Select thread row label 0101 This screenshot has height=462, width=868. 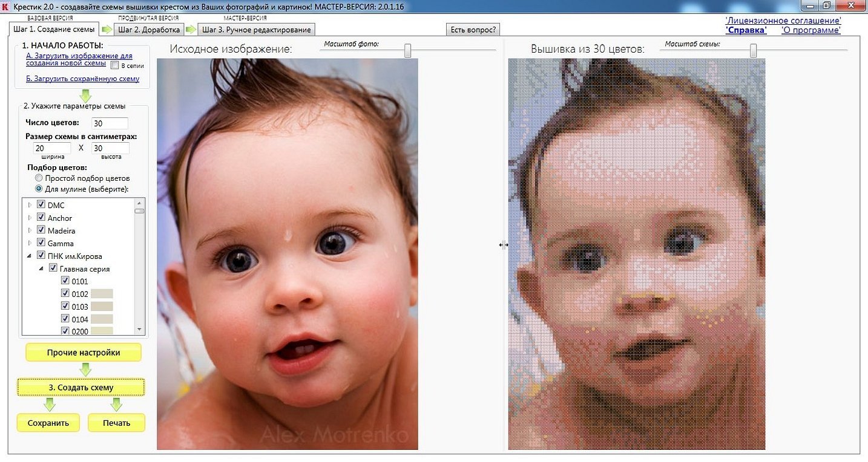[x=80, y=281]
